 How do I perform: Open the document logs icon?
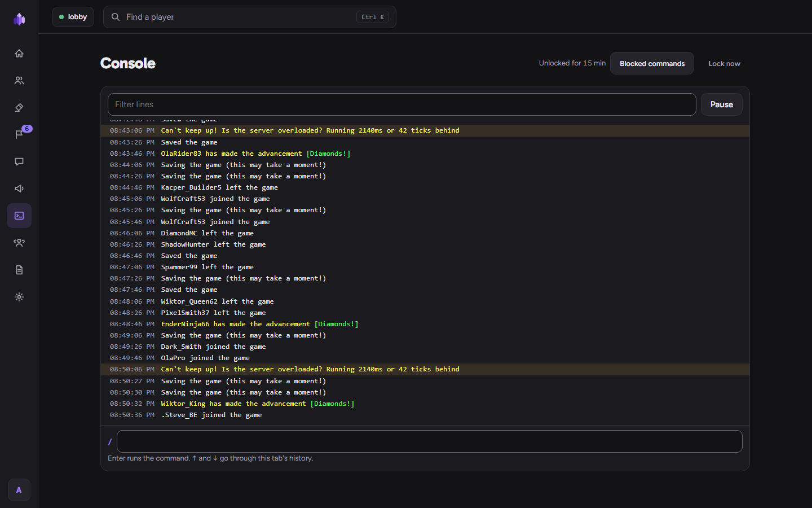coord(19,270)
